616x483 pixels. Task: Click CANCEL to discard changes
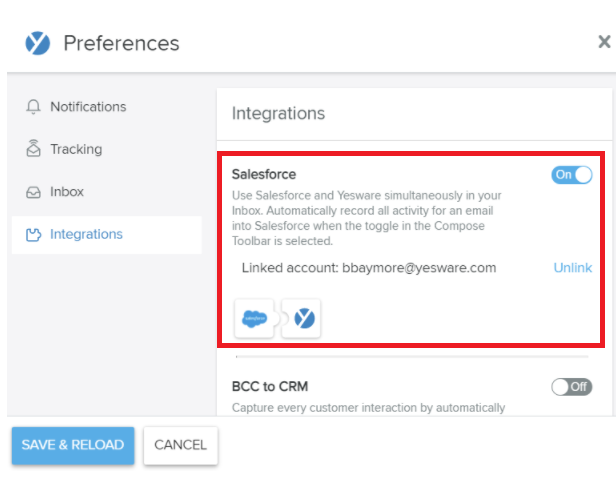[x=180, y=445]
